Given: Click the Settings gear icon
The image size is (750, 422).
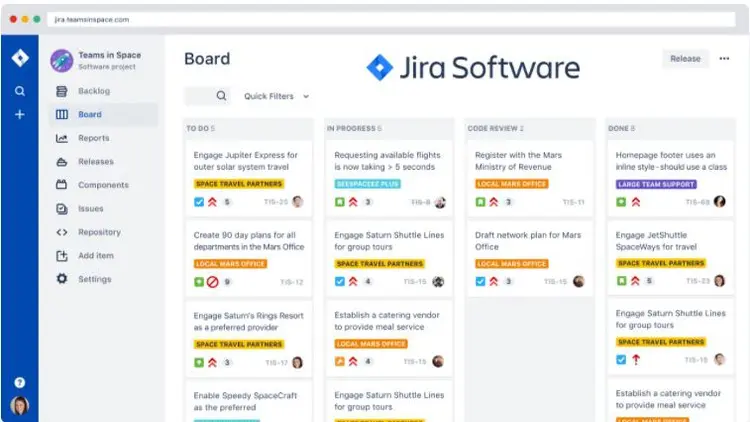Looking at the screenshot, I should [62, 278].
